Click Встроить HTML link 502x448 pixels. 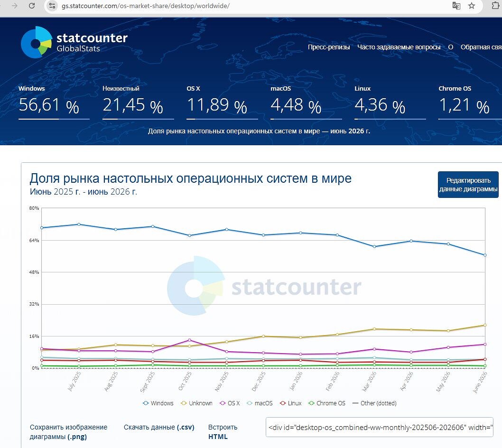[x=223, y=432]
